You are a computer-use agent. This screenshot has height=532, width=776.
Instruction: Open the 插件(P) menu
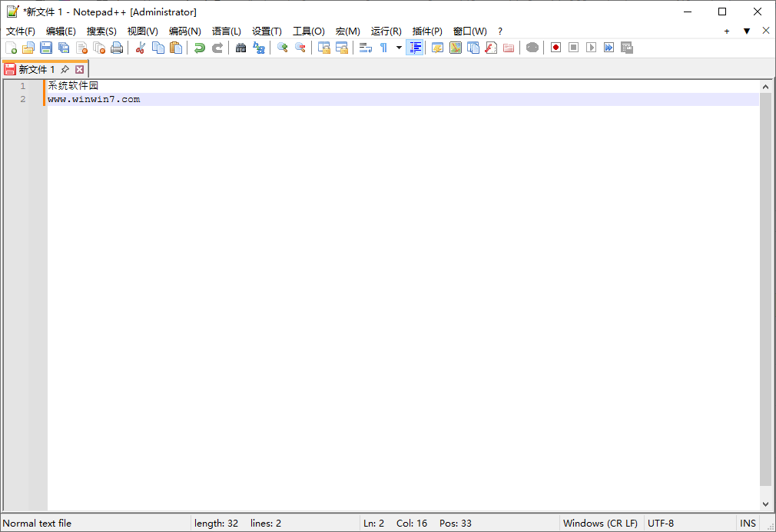(427, 31)
